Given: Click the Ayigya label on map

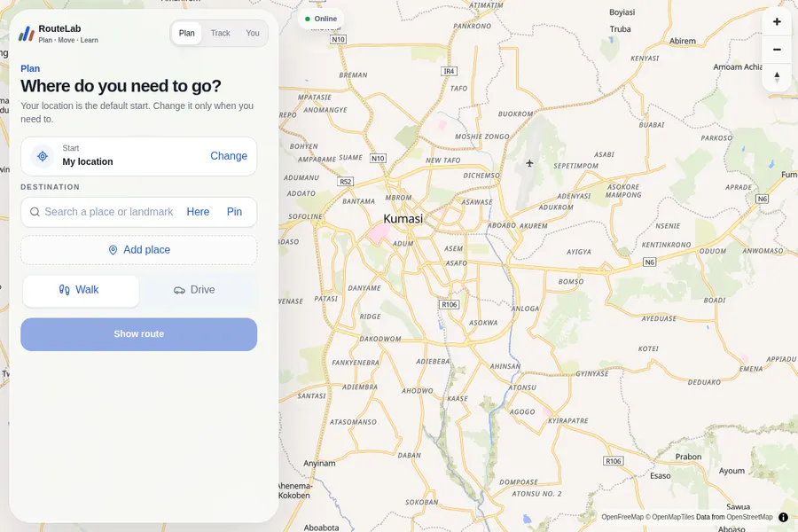Looking at the screenshot, I should click(579, 252).
